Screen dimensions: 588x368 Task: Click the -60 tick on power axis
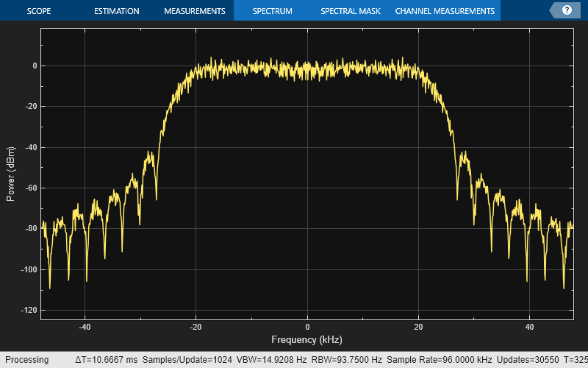pos(30,188)
